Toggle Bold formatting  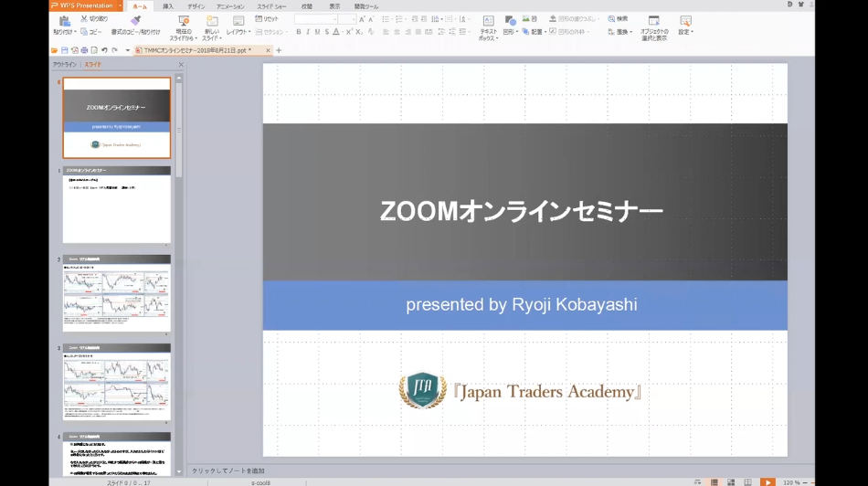click(298, 32)
